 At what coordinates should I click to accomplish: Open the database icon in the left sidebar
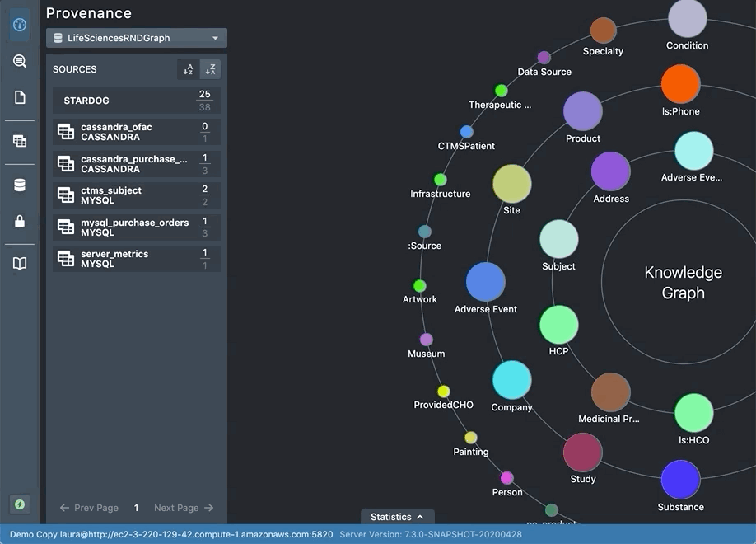pyautogui.click(x=19, y=184)
